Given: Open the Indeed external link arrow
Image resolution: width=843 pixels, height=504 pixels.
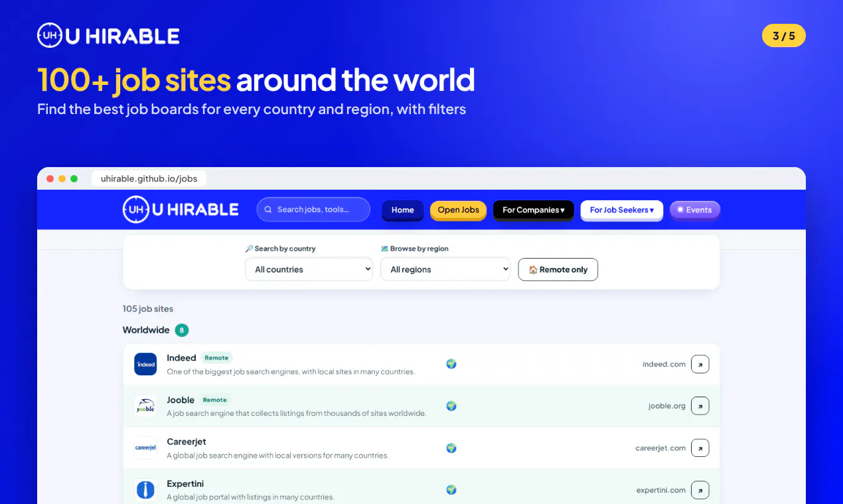Looking at the screenshot, I should coord(700,364).
